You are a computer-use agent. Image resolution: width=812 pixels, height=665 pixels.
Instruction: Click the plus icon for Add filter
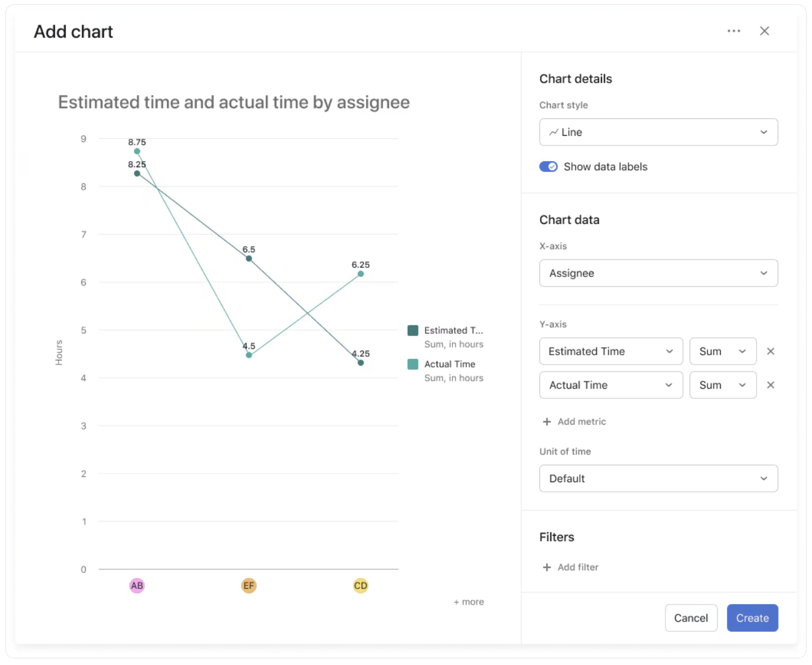coord(547,567)
